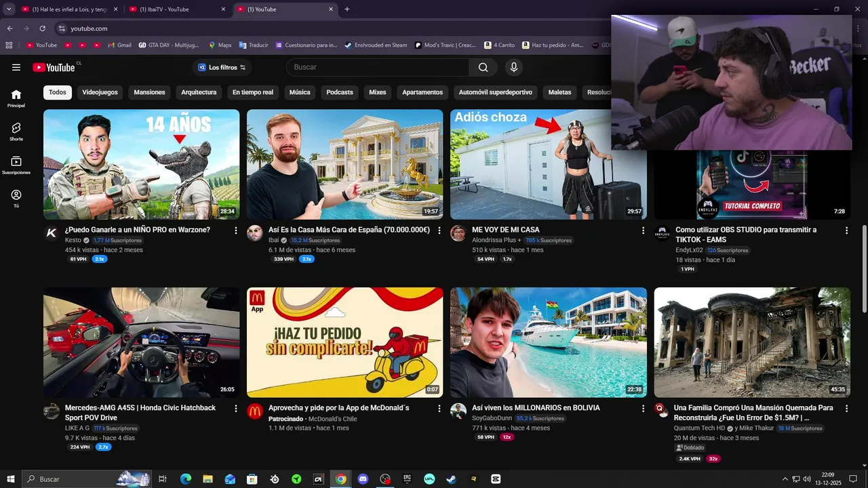Click the search magnifier button
Viewport: 868px width, 488px height.
[x=483, y=67]
